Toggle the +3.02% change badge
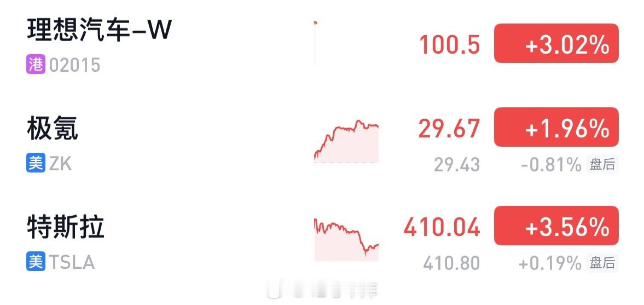The image size is (644, 305). (556, 43)
